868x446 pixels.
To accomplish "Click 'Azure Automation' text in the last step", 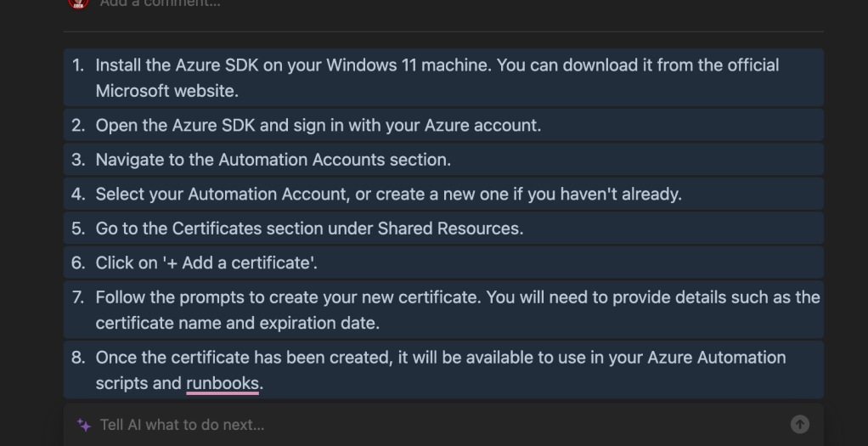I will tap(716, 358).
